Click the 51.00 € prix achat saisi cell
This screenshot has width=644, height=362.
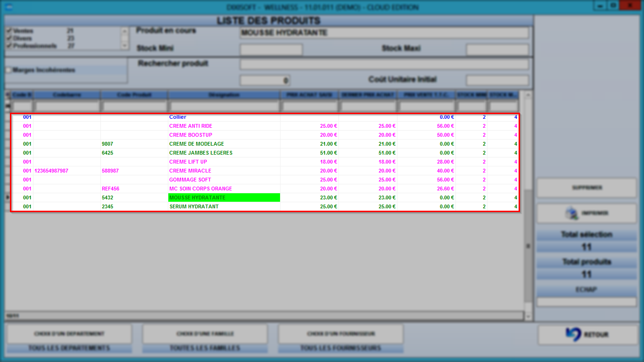tap(309, 153)
